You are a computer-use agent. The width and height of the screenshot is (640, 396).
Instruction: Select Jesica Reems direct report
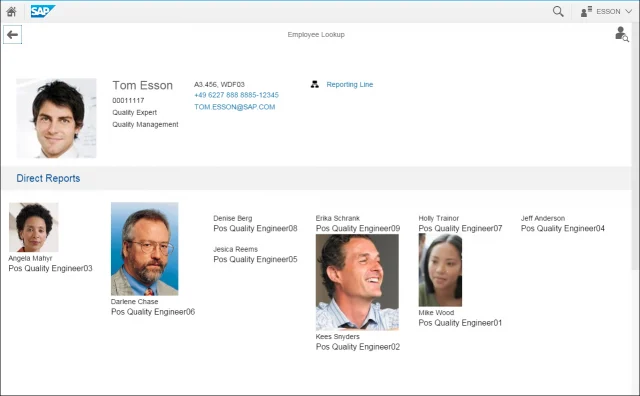point(236,249)
